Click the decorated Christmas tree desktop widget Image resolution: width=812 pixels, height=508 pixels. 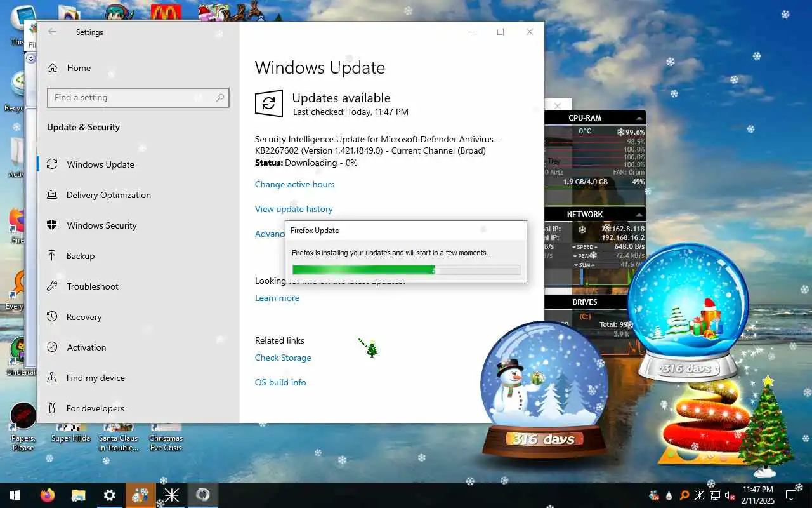point(768,425)
